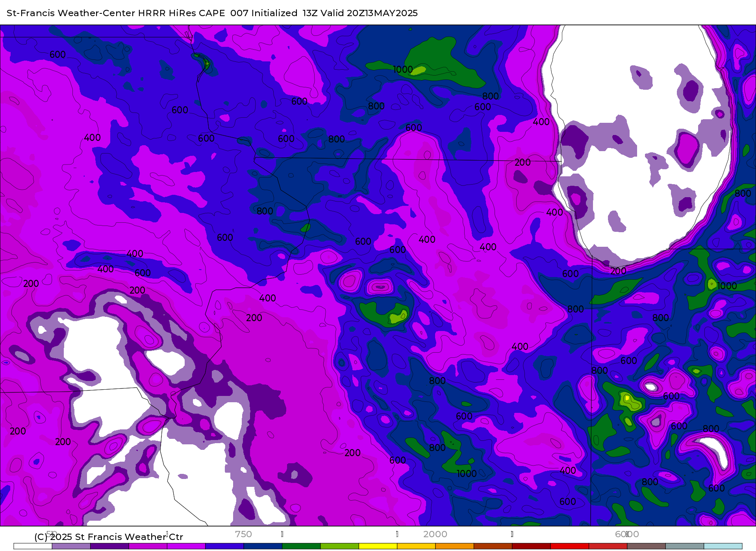Pick the navy blue legend swatch
The width and height of the screenshot is (756, 551).
point(263,546)
